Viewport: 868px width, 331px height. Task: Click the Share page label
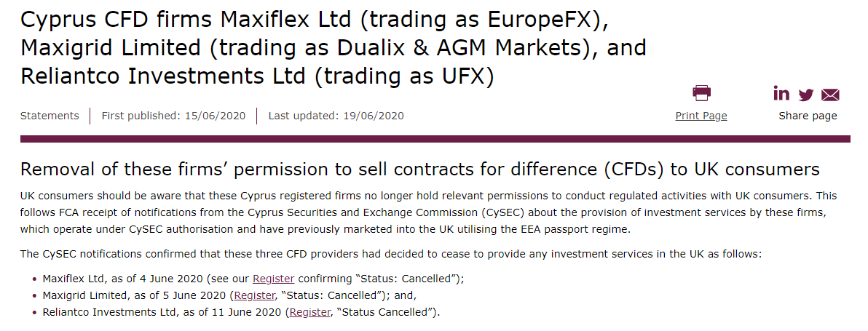[808, 116]
